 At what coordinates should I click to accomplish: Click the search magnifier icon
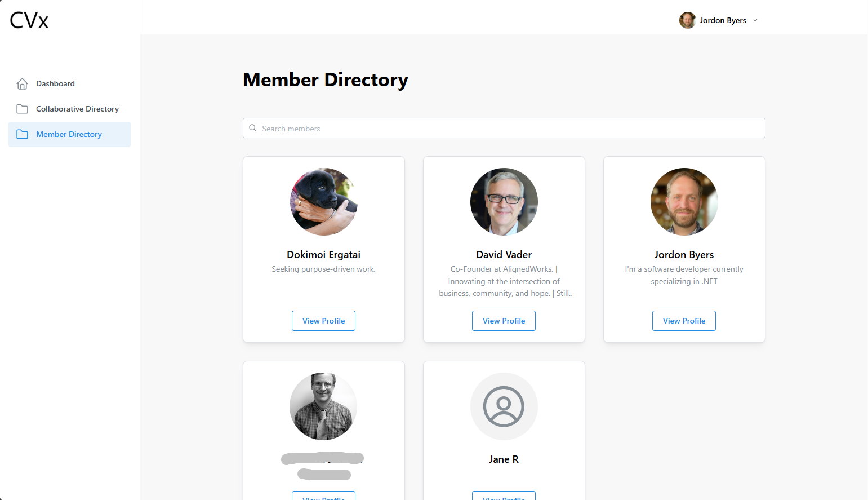click(x=252, y=128)
